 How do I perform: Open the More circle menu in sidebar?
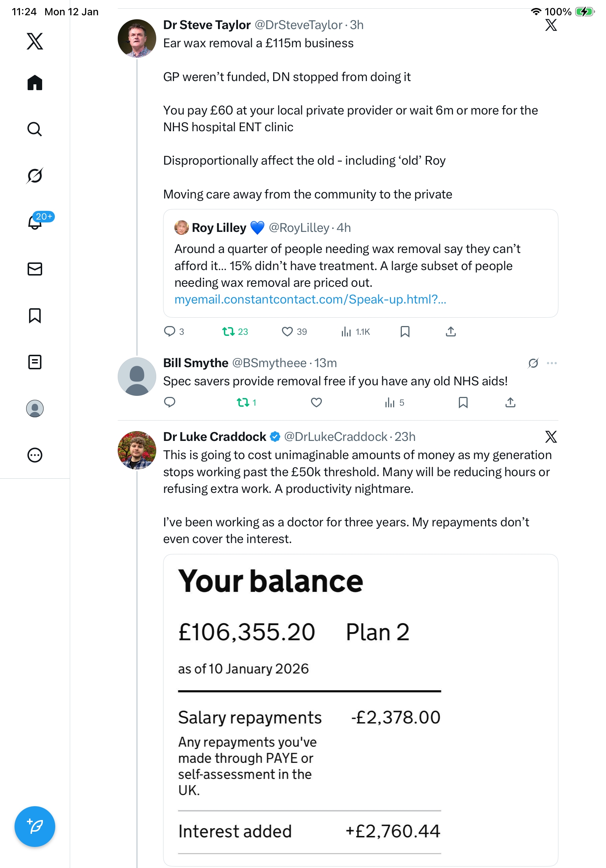(x=35, y=455)
